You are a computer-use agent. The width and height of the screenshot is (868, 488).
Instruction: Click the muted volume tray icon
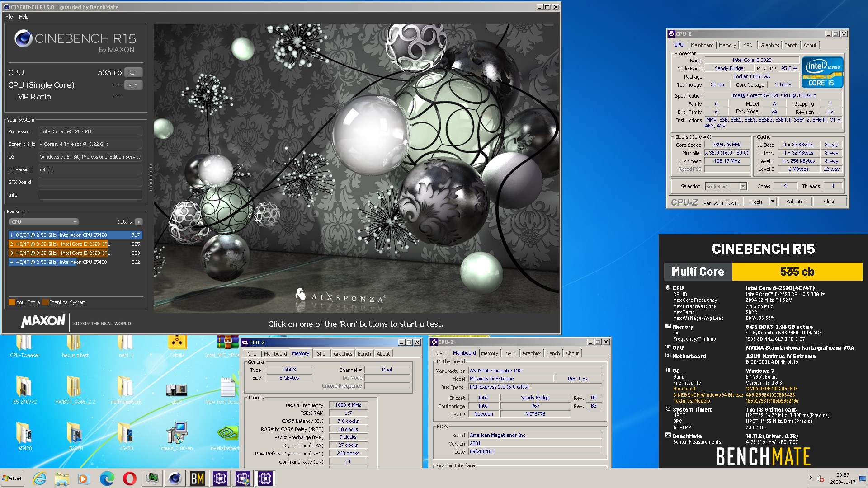(x=821, y=479)
